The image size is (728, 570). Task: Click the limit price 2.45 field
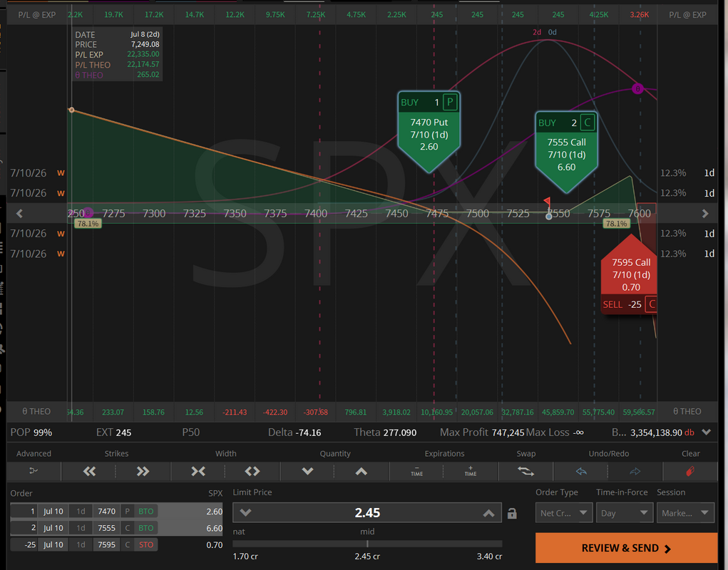pyautogui.click(x=367, y=512)
